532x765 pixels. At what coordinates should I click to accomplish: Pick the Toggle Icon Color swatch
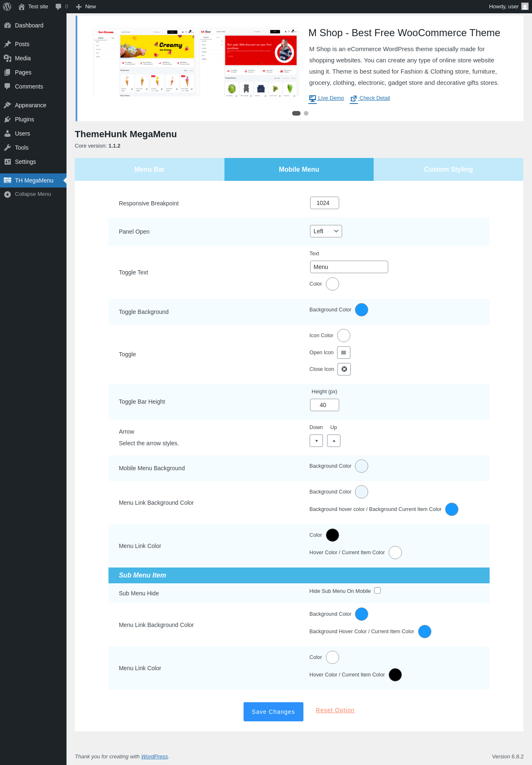[344, 336]
